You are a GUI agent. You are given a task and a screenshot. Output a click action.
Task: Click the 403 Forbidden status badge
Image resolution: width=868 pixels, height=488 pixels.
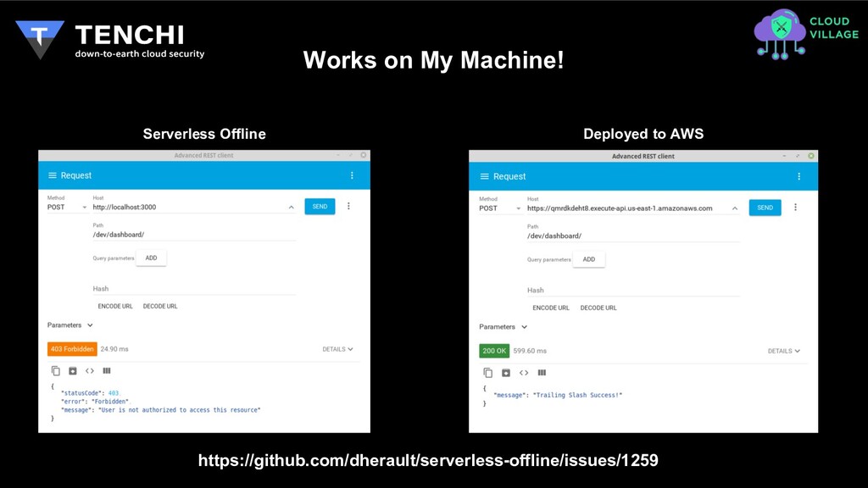tap(72, 349)
